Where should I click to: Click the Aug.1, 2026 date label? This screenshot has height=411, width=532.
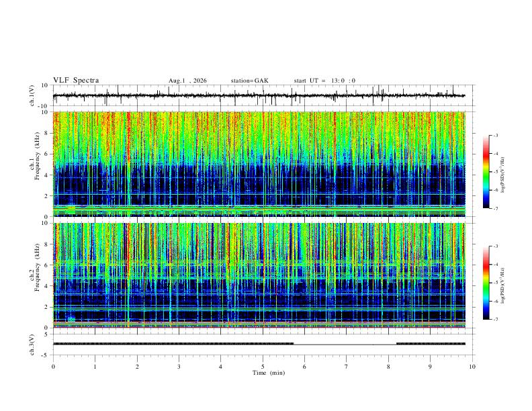coord(187,81)
